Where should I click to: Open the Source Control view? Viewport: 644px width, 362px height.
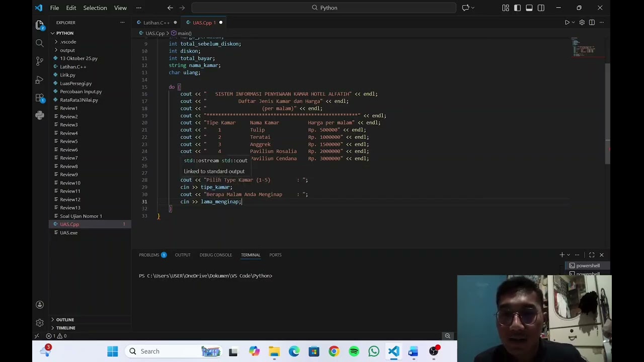(40, 61)
